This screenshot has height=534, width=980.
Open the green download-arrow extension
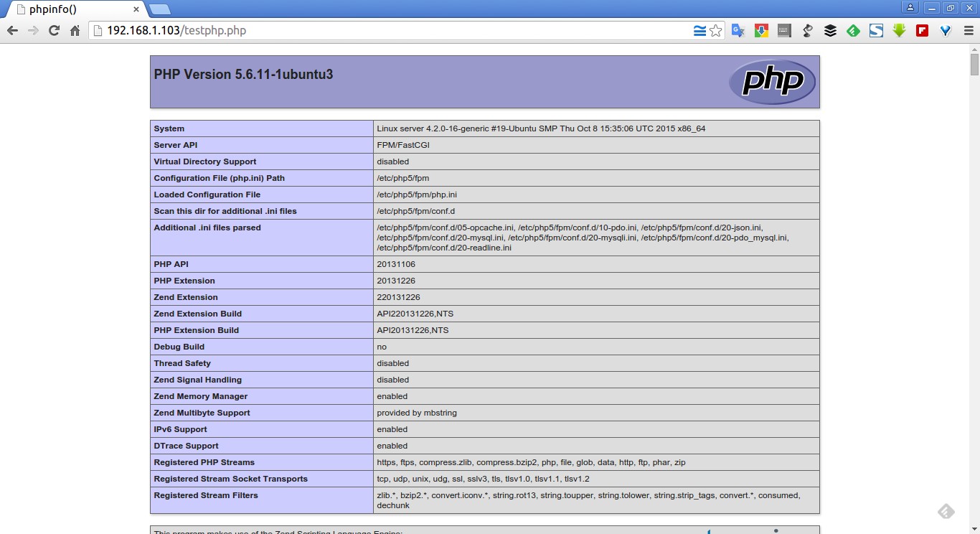(899, 30)
